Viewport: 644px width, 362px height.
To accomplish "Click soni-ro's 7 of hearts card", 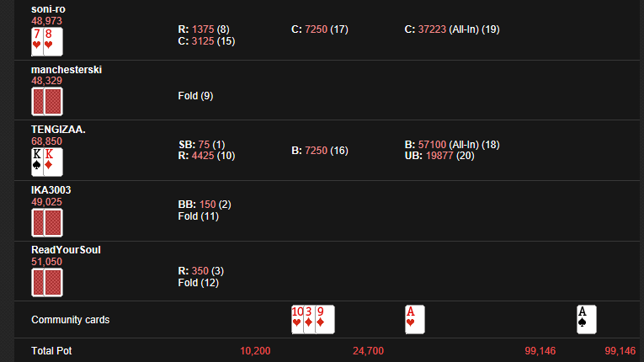I will pyautogui.click(x=37, y=40).
